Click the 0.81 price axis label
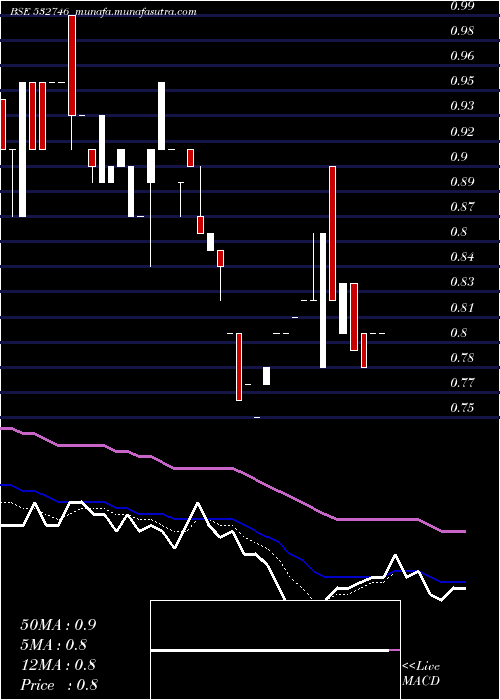The width and height of the screenshot is (500, 700). (x=462, y=307)
